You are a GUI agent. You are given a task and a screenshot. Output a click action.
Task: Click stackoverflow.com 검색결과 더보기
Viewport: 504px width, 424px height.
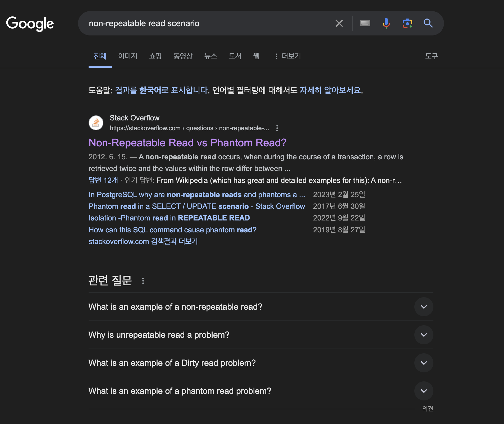[x=143, y=241]
